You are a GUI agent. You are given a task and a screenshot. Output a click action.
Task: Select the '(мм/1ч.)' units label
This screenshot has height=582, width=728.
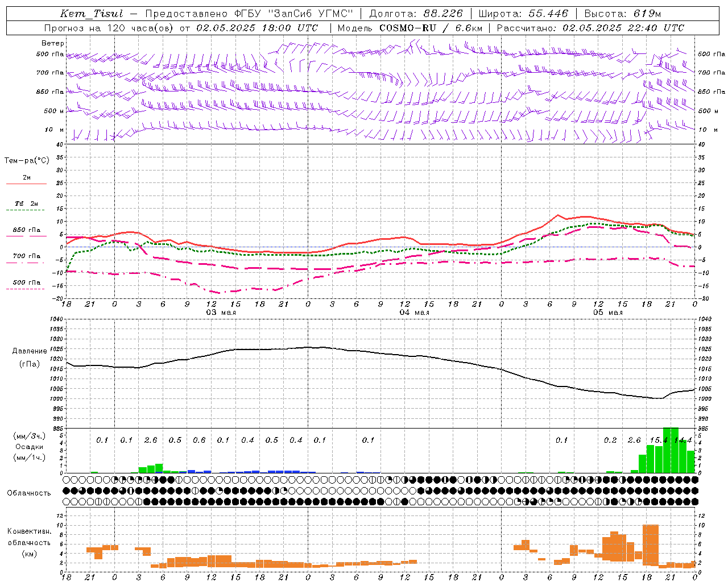29,458
